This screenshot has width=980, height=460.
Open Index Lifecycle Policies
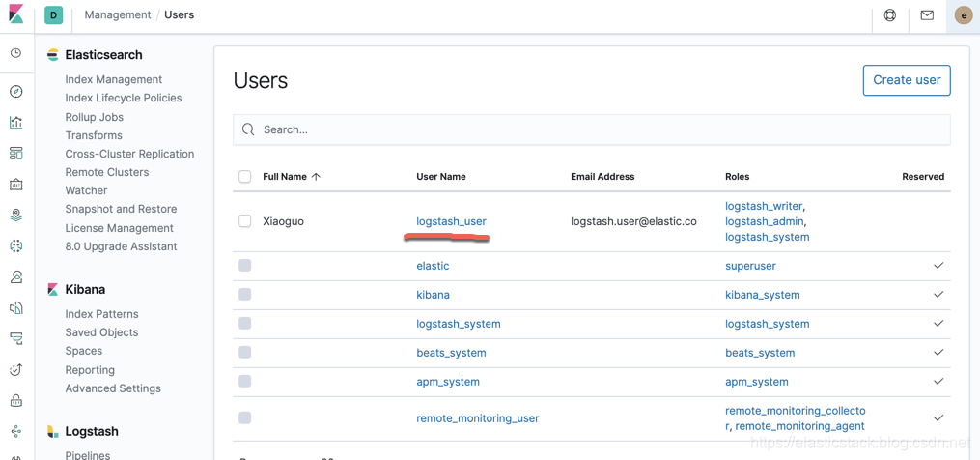(124, 98)
